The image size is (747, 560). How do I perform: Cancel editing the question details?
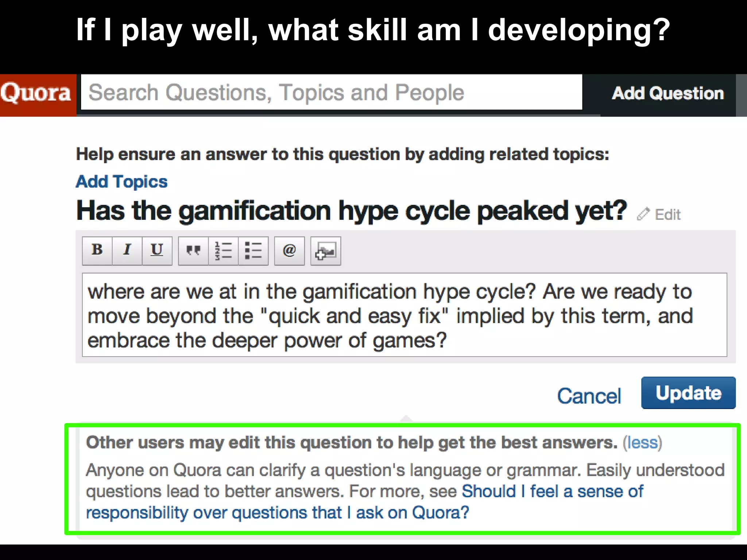(x=589, y=396)
